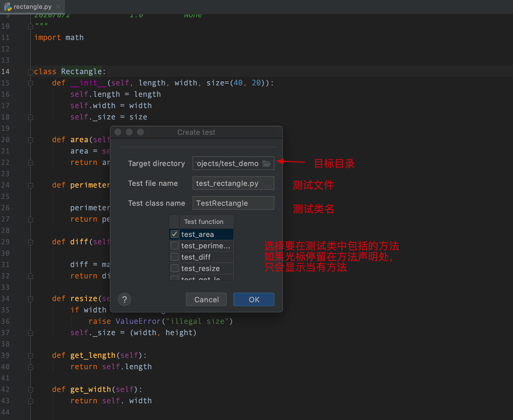Click 'get_length' method name
Viewport: 513px width, 420px height.
pyautogui.click(x=93, y=355)
